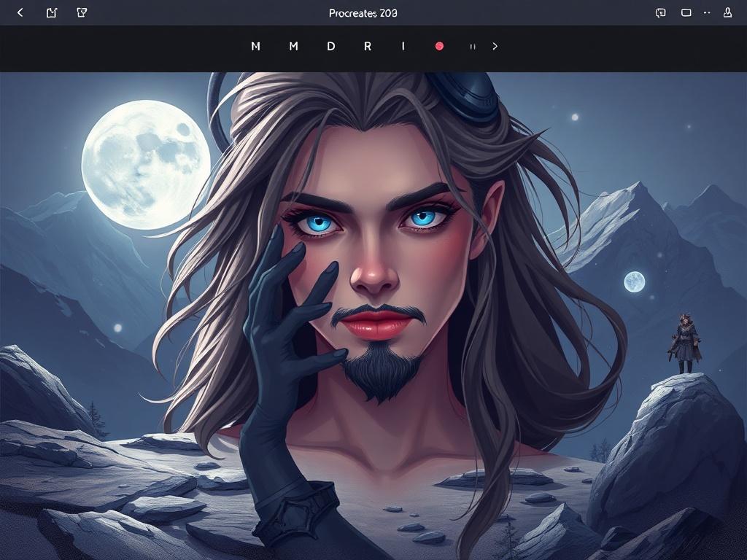Select the leftmost M toolbar item
Image resolution: width=747 pixels, height=560 pixels.
click(x=255, y=46)
